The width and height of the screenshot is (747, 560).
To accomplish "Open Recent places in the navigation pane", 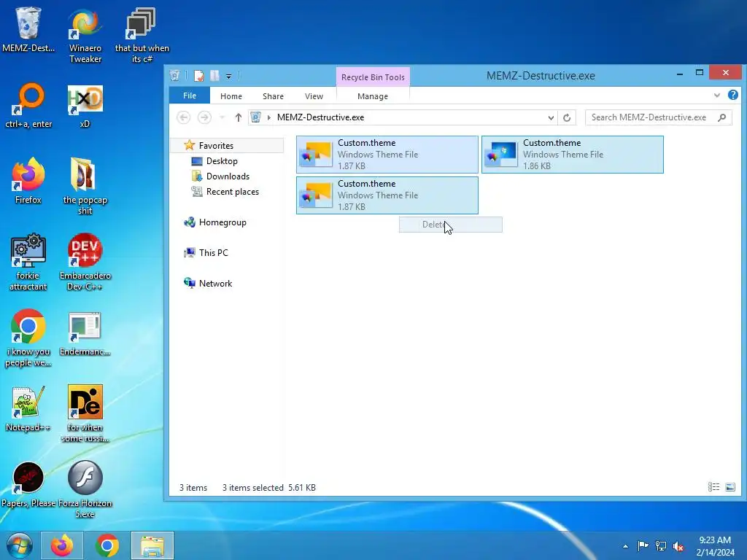I will pos(233,192).
